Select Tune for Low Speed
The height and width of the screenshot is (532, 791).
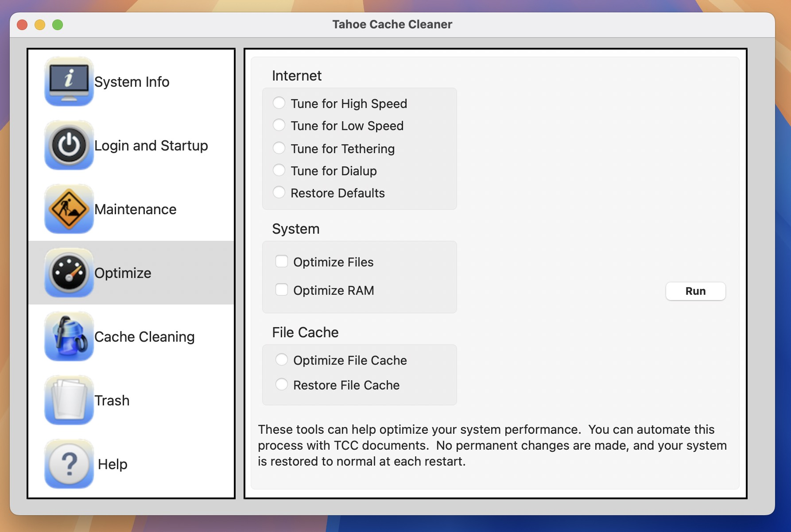click(279, 125)
